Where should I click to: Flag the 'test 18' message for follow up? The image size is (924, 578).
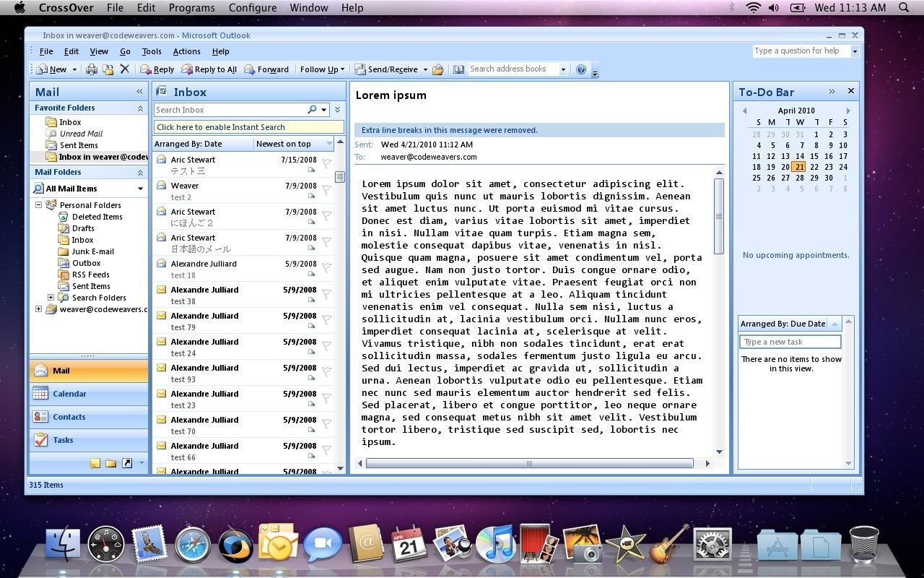coord(326,268)
